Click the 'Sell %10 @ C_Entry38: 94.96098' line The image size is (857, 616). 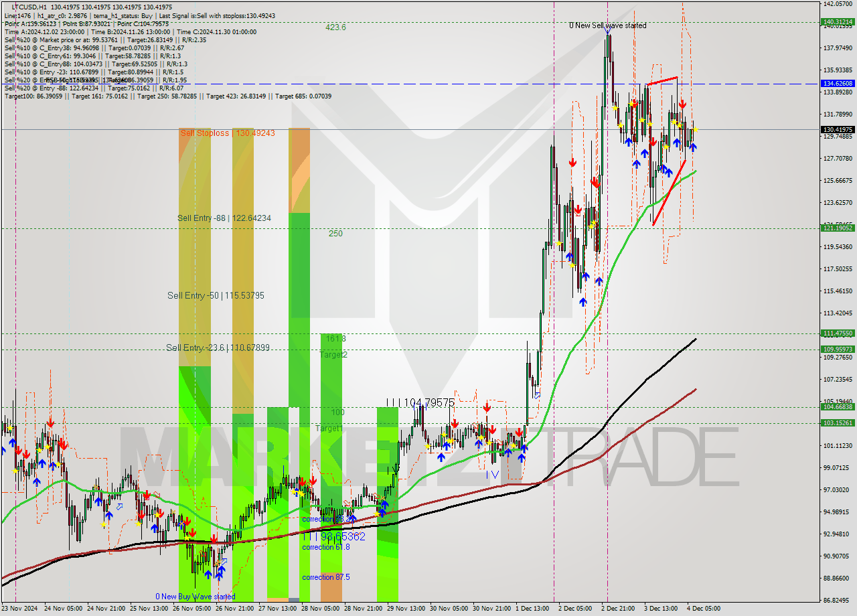94,48
